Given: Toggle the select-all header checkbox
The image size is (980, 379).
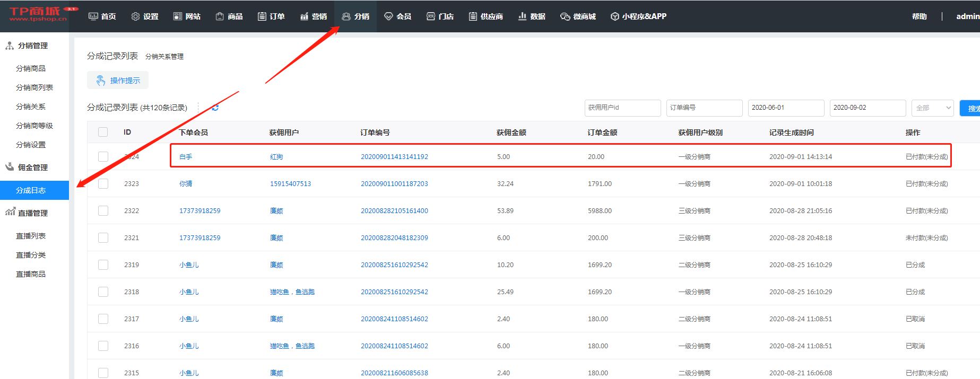Looking at the screenshot, I should (103, 132).
